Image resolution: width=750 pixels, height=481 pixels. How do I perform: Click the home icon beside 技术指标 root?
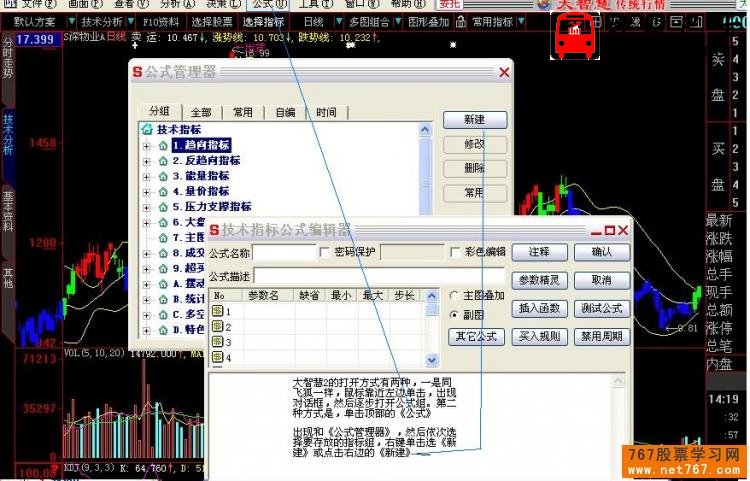coord(147,129)
